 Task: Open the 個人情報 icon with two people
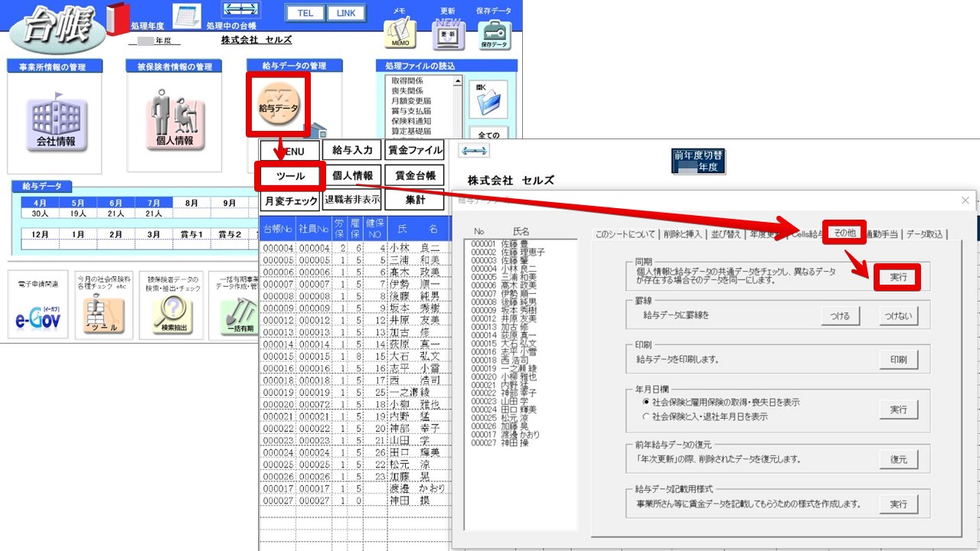(x=175, y=122)
